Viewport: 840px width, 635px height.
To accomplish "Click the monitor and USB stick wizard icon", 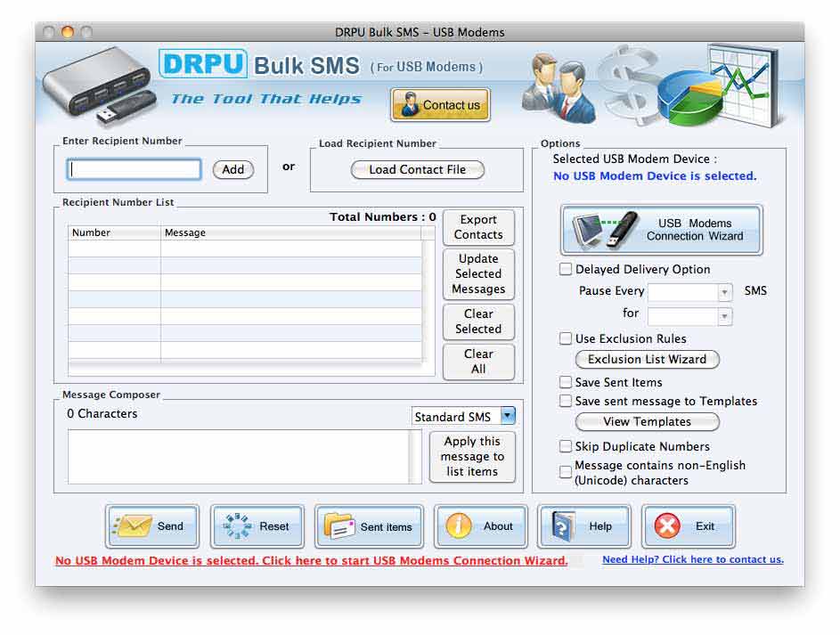I will [604, 231].
